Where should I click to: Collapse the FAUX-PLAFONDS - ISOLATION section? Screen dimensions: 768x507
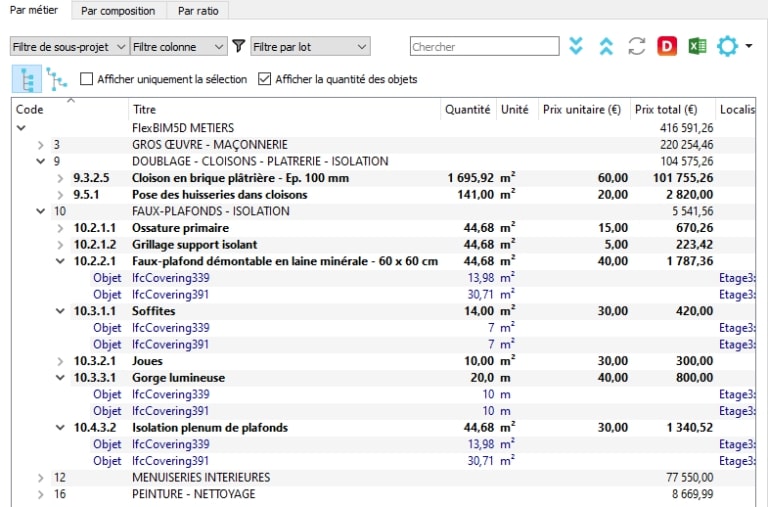pos(41,211)
